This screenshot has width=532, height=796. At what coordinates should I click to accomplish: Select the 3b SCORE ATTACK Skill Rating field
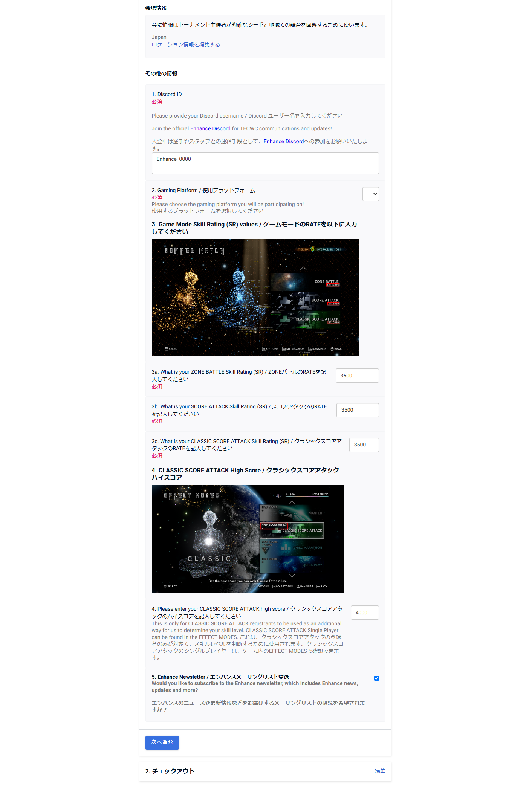point(357,410)
